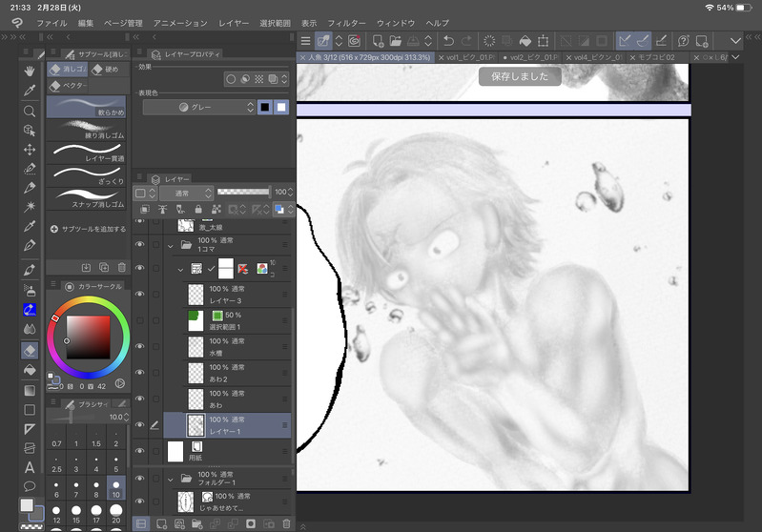
Task: Click the New canvas icon in command bar
Action: point(378,41)
